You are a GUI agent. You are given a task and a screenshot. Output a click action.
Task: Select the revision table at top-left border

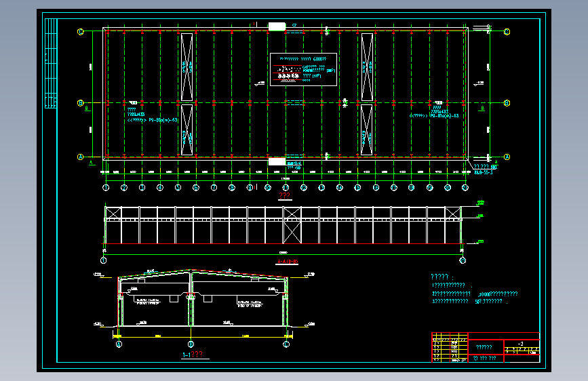(x=51, y=63)
